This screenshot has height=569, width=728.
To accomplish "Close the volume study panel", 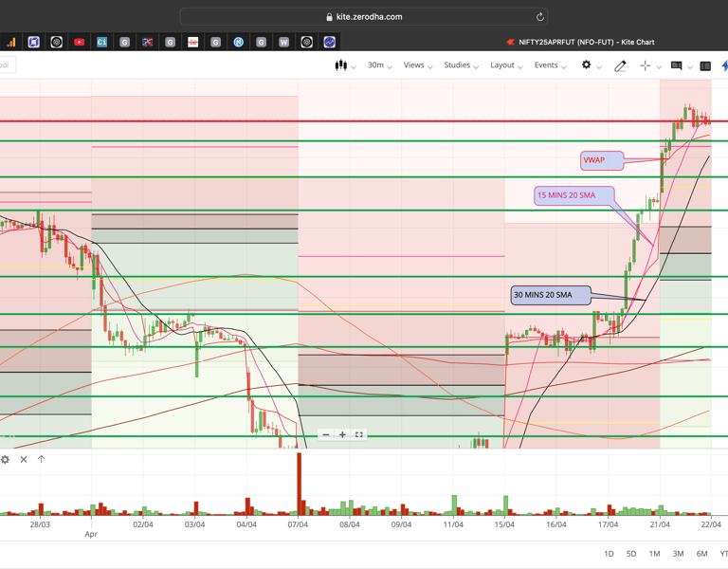I will [x=24, y=459].
